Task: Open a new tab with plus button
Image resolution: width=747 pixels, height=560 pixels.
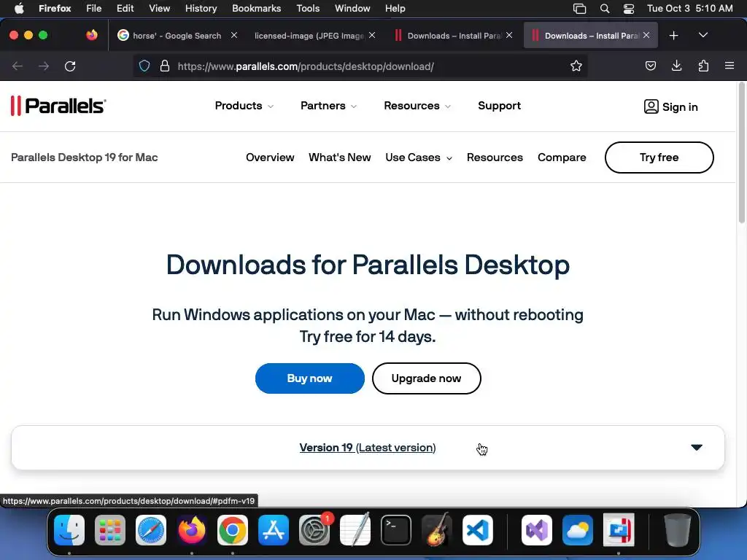Action: [x=673, y=35]
